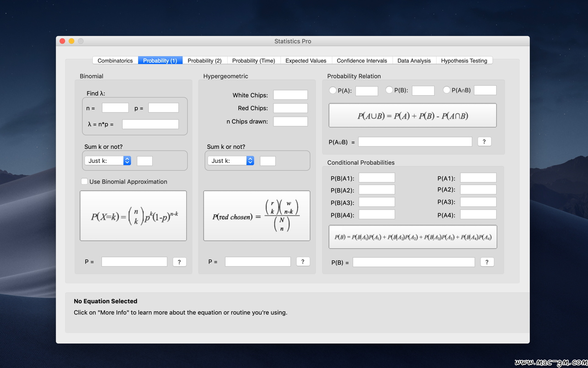The width and height of the screenshot is (588, 368).
Task: Click the P(B|A2) input field
Action: 377,189
